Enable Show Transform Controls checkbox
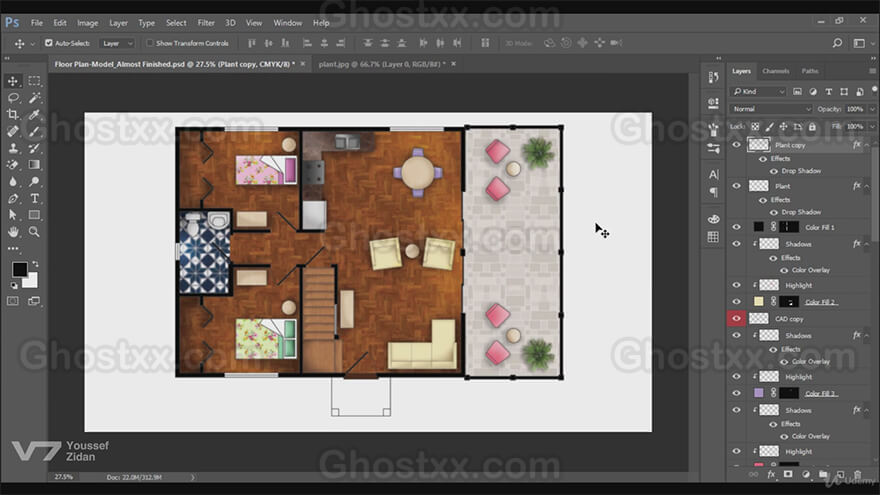 pyautogui.click(x=149, y=43)
